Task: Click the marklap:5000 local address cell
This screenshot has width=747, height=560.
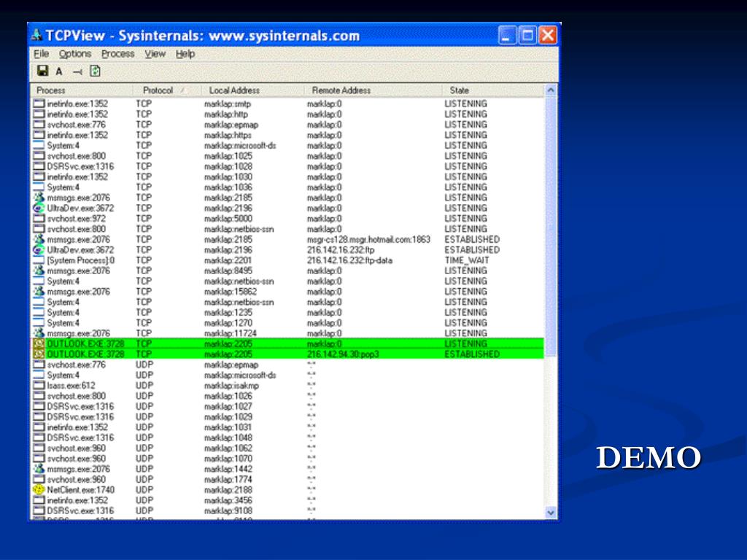Action: pyautogui.click(x=228, y=219)
